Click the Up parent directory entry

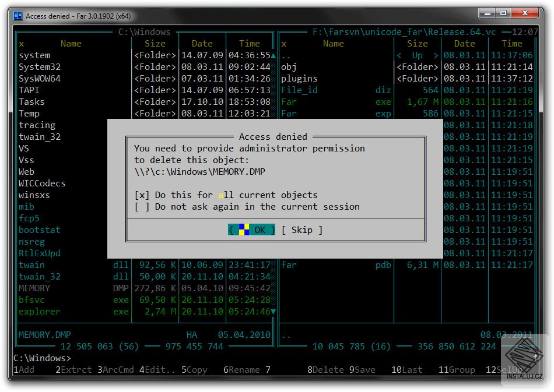coord(406,55)
